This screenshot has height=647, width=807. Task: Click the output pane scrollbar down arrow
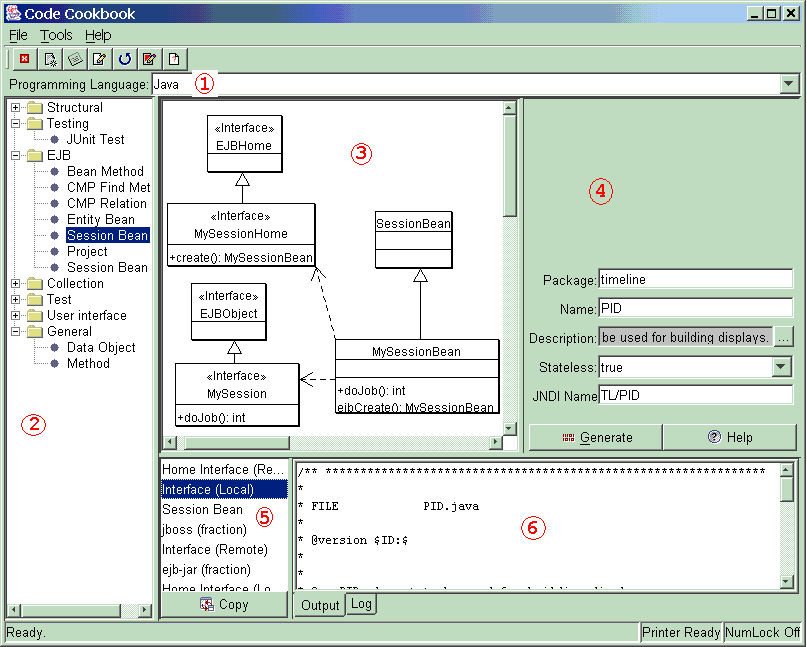coord(786,582)
